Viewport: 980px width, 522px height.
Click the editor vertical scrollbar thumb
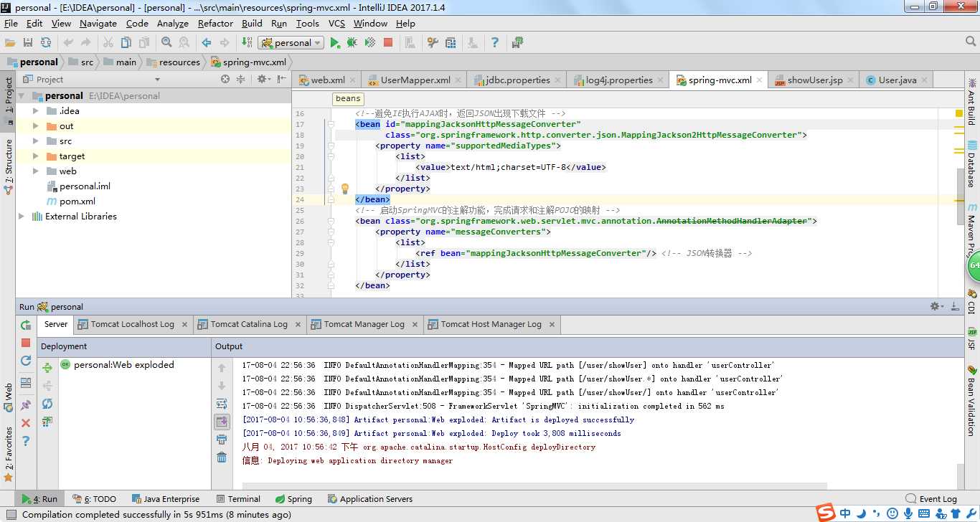point(960,196)
